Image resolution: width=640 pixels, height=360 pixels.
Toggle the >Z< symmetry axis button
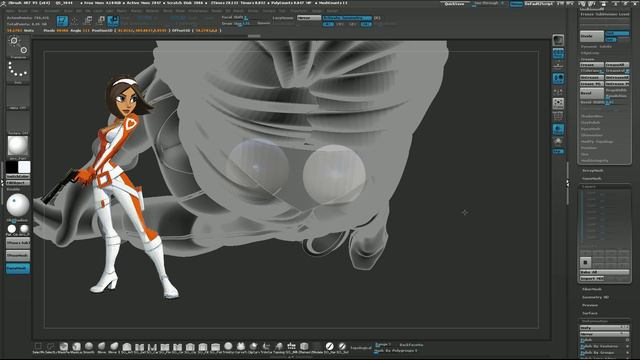point(353,24)
